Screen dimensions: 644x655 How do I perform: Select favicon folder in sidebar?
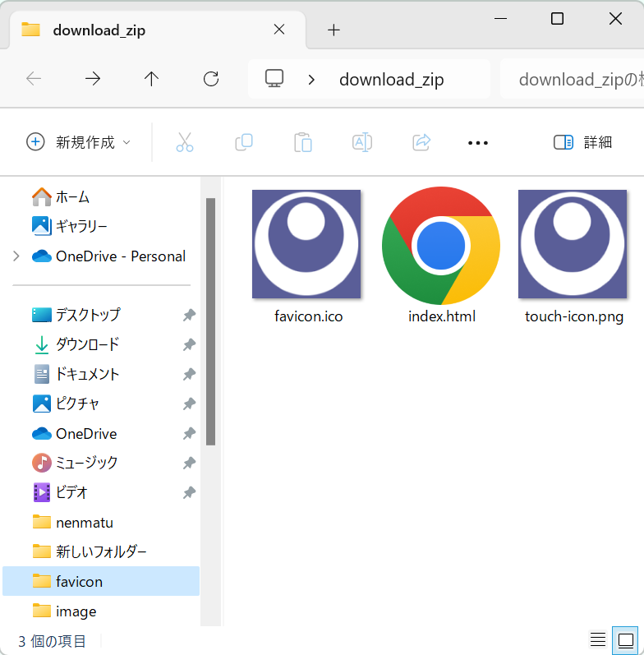100,581
